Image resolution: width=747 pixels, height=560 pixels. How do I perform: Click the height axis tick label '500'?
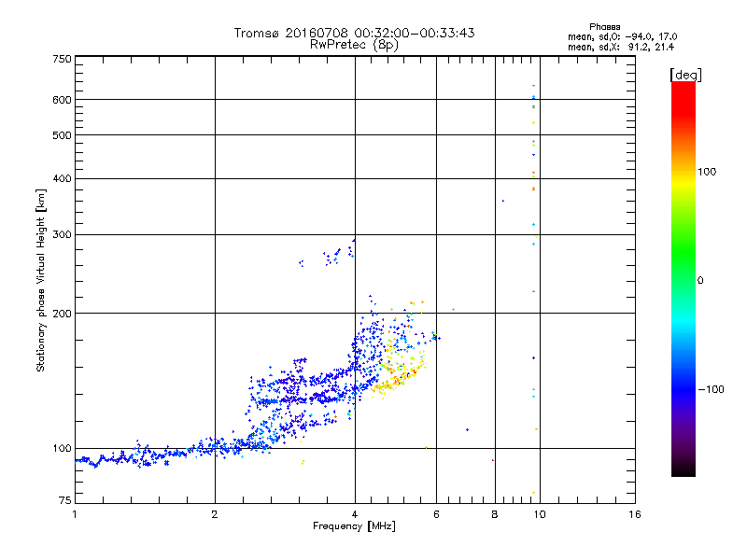coord(62,135)
